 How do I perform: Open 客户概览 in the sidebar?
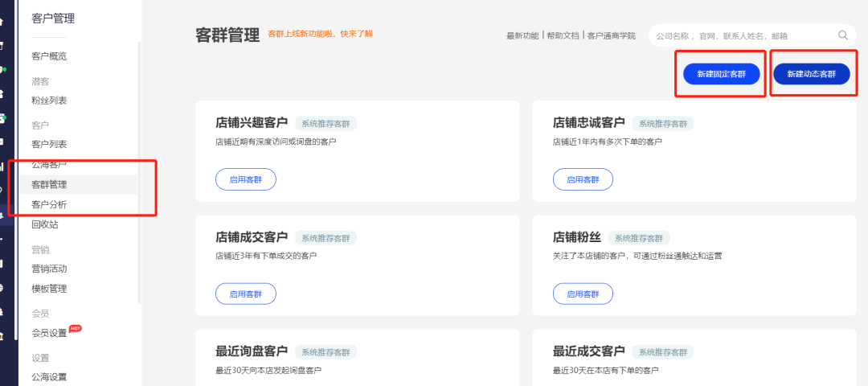tap(49, 56)
